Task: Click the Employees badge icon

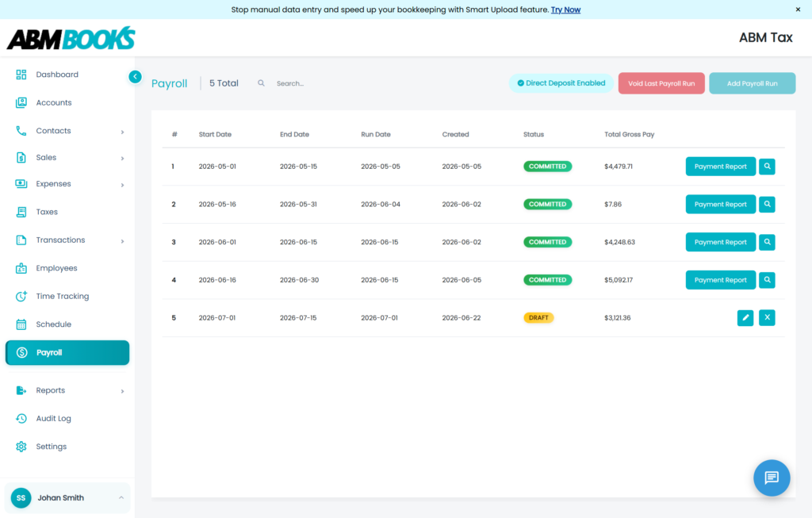Action: pos(21,268)
